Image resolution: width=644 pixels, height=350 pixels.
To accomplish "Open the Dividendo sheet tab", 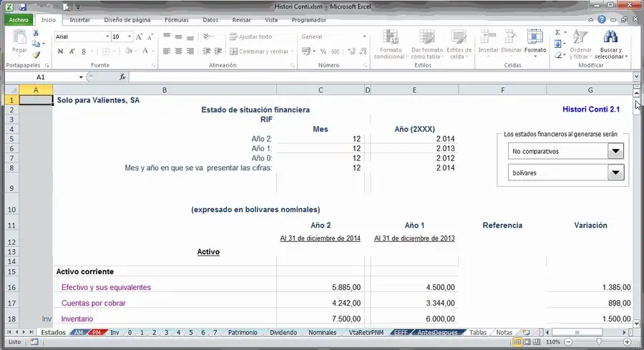I will pyautogui.click(x=283, y=332).
